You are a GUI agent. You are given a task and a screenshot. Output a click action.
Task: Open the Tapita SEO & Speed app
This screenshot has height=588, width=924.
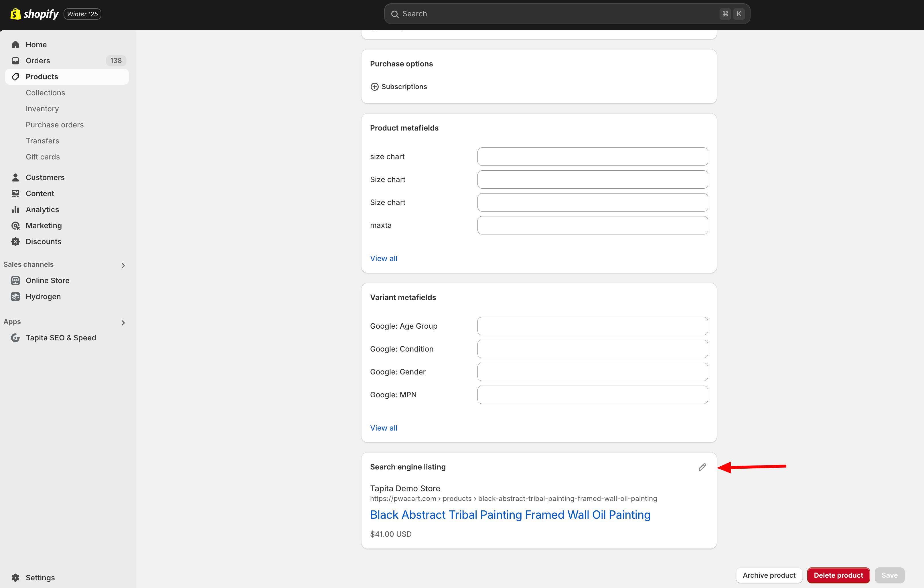coord(61,338)
